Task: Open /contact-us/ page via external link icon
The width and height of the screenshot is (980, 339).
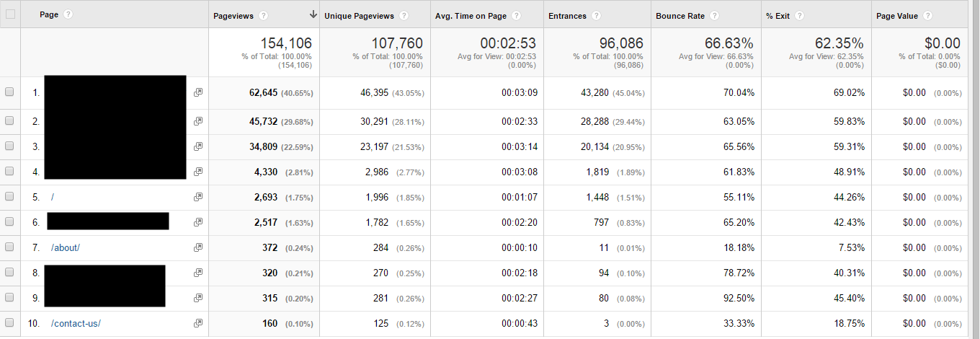Action: (198, 323)
